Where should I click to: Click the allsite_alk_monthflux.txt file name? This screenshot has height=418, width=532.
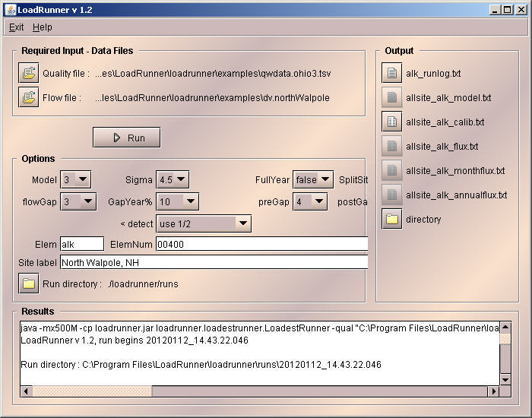point(455,171)
